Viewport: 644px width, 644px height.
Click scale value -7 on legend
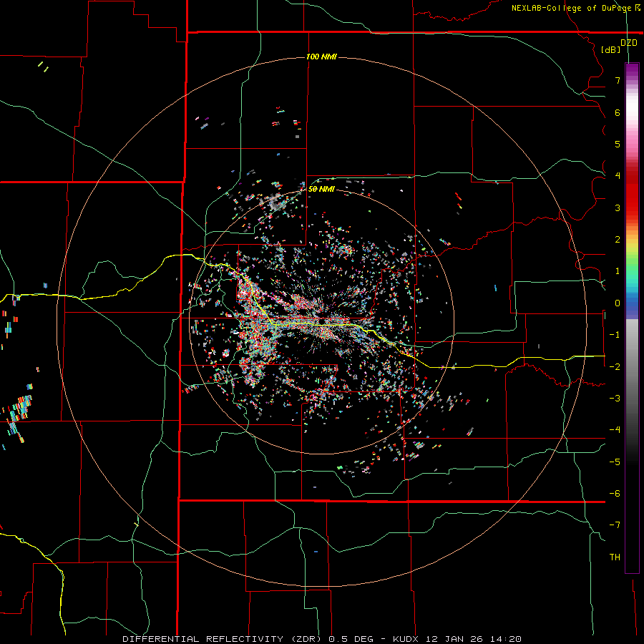pyautogui.click(x=615, y=525)
